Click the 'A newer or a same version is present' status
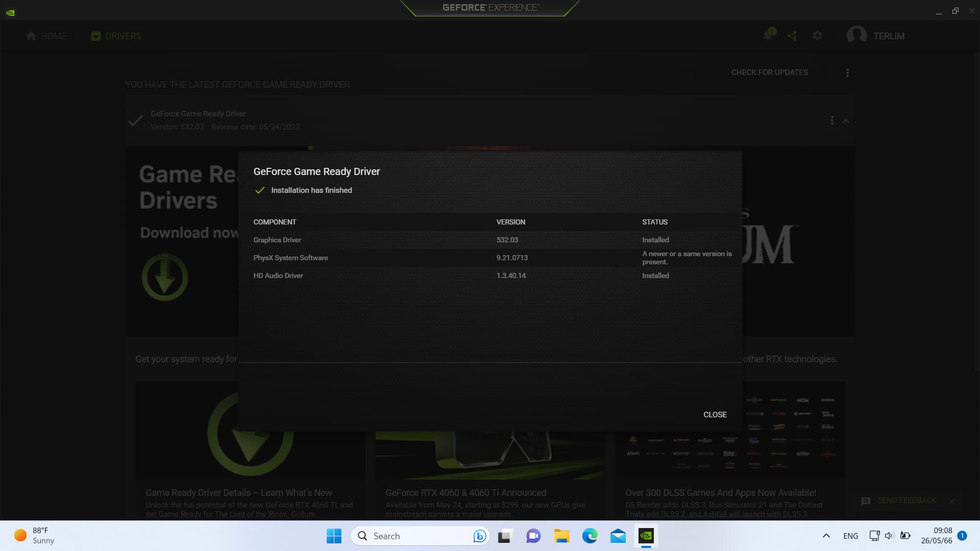Viewport: 980px width, 551px height. [687, 258]
